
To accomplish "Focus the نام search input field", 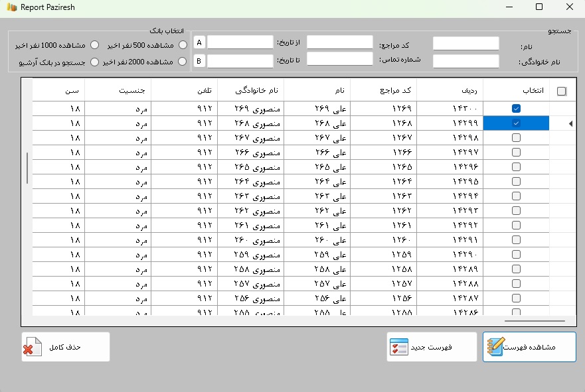I will pos(465,44).
